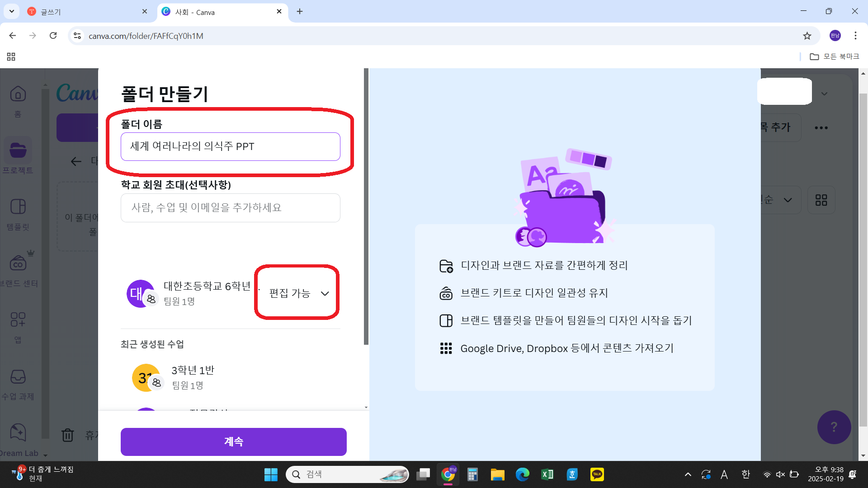The image size is (868, 488).
Task: Open the Chrome profile avatar
Action: 835,36
